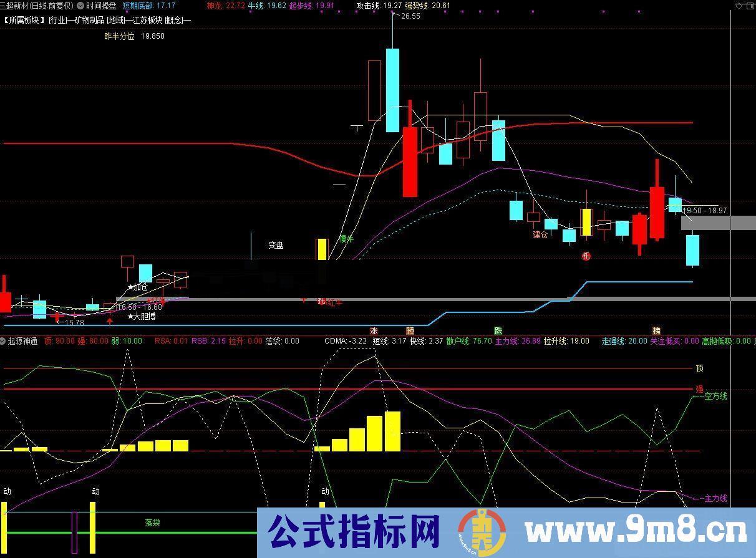
Task: Click the 昨半分位 19.850 value
Action: click(130, 36)
